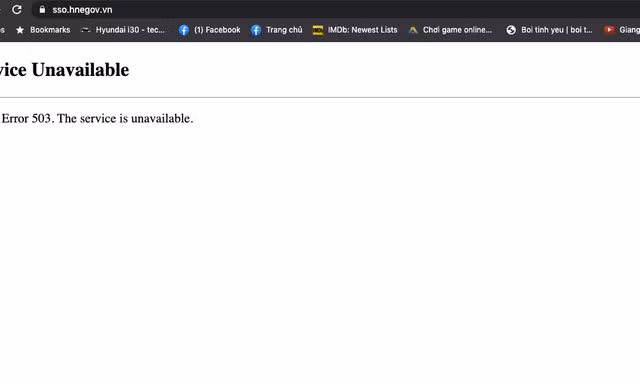Open the Hyundai i30 bookmark
The image size is (640, 384).
(x=123, y=30)
